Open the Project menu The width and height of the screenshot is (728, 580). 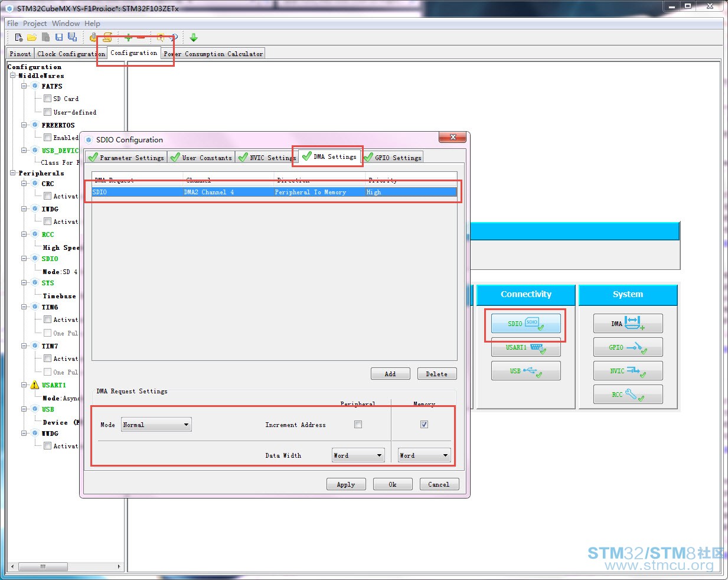(35, 24)
